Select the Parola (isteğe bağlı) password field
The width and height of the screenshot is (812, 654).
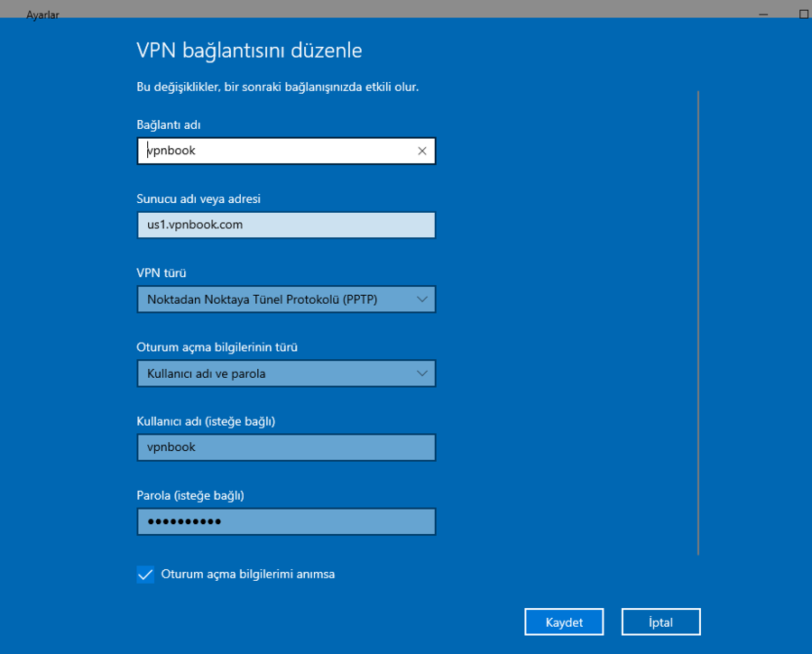[286, 521]
